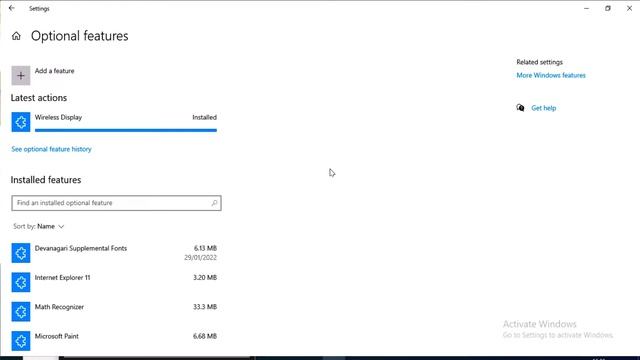Open See optional feature history link
The width and height of the screenshot is (640, 360).
51,149
